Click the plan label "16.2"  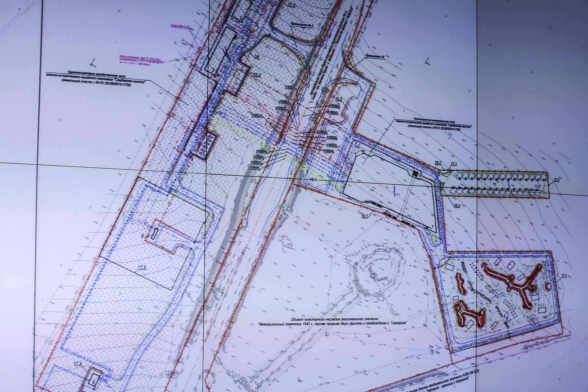[437, 162]
